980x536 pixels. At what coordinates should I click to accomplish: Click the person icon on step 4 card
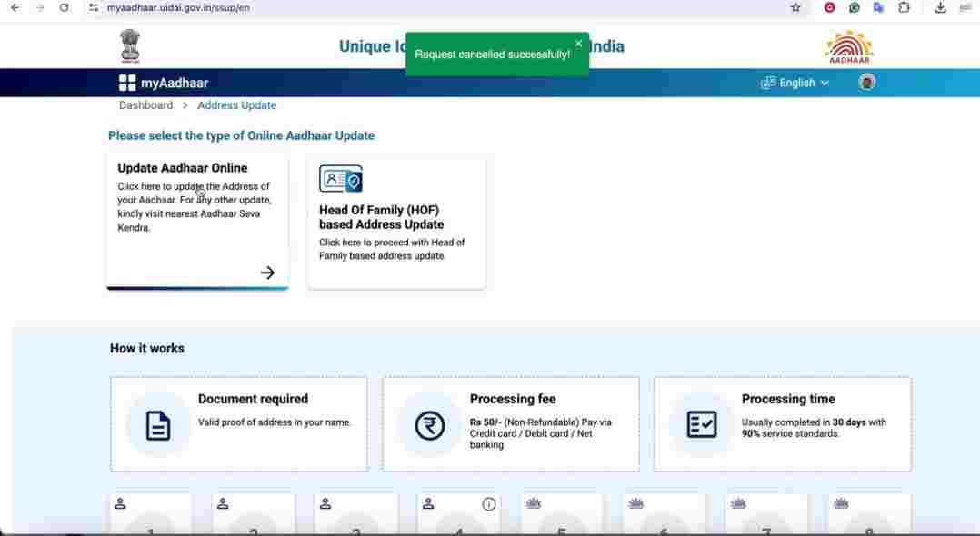(x=428, y=503)
